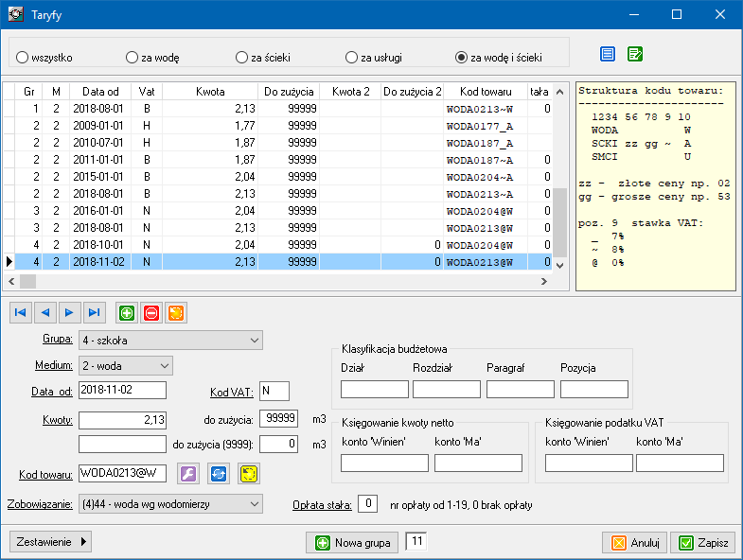Click the table's horizontal scrollbar

pyautogui.click(x=284, y=282)
